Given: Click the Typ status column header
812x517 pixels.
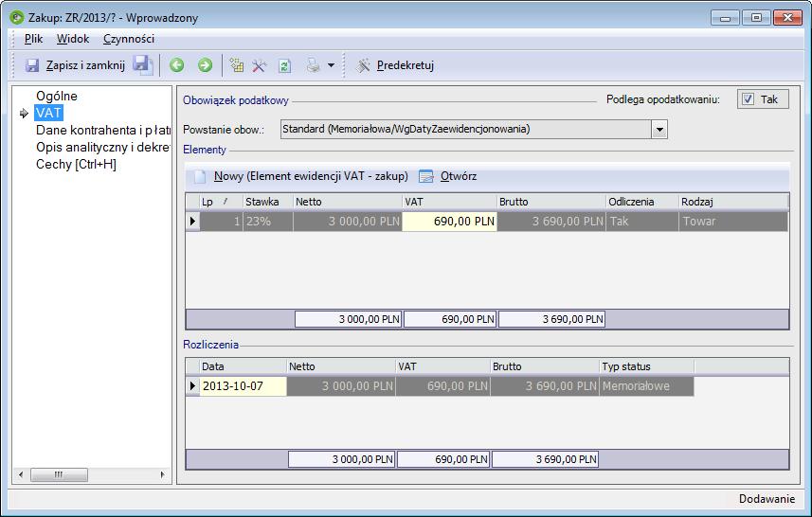Looking at the screenshot, I should 646,366.
